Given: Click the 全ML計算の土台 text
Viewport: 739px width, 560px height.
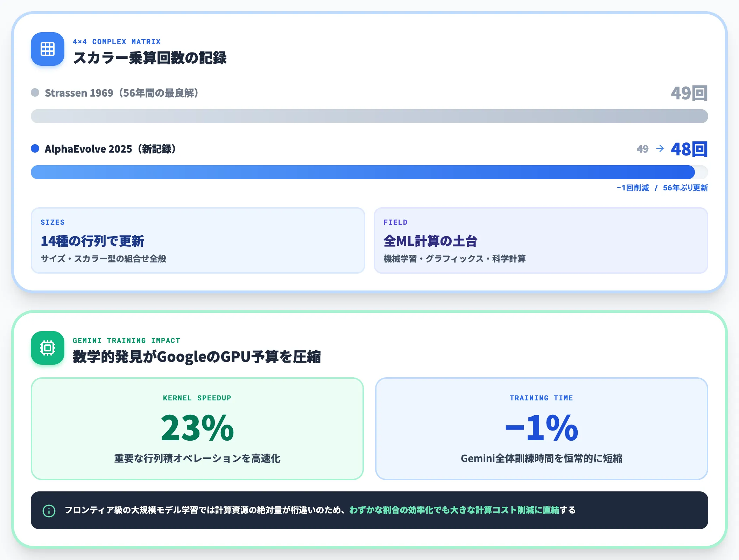Looking at the screenshot, I should pos(430,241).
